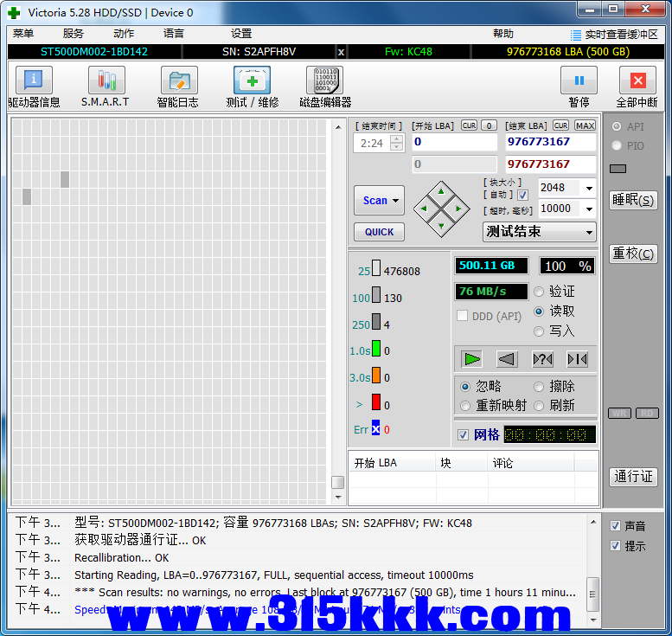672x636 pixels.
Task: Click the CUR button for start LBA
Action: [469, 125]
